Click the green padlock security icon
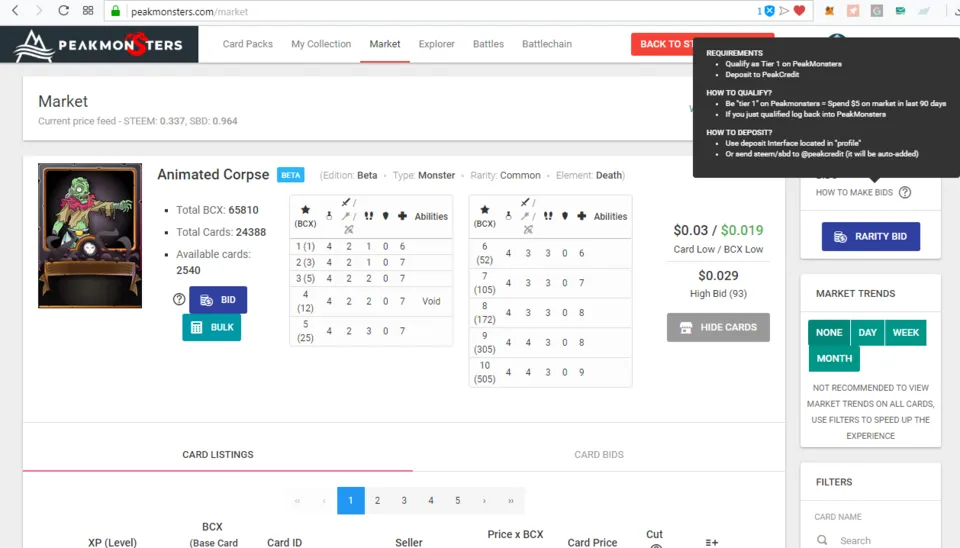The width and height of the screenshot is (960, 548). [115, 11]
